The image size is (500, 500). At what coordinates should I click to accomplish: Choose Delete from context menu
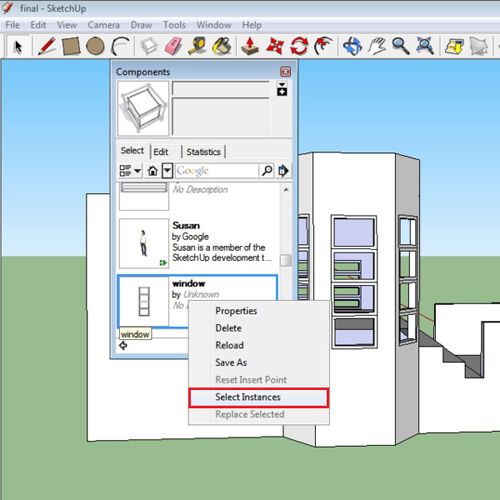coord(259,328)
